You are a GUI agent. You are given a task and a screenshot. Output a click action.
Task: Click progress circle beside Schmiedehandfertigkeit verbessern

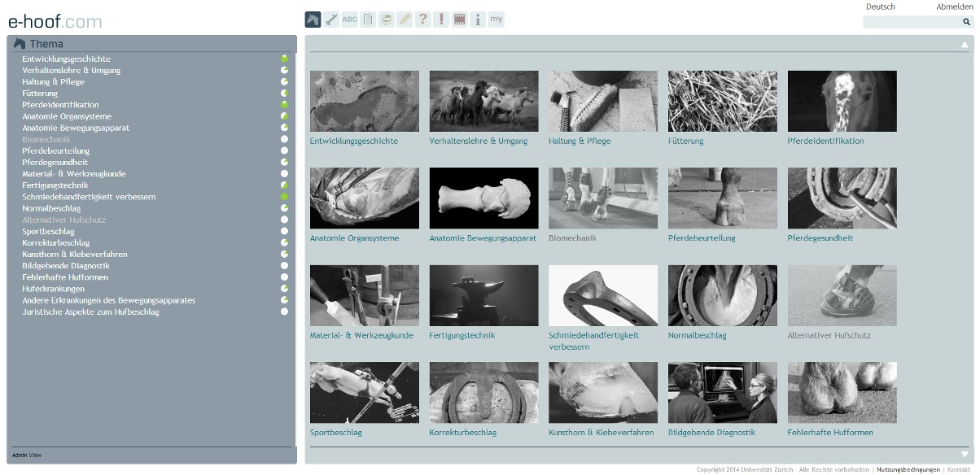[285, 197]
